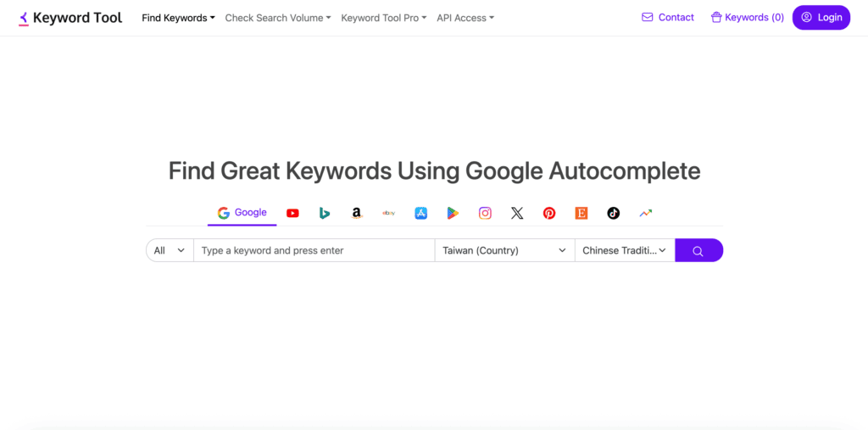Choose the Amazon keyword source icon
Screen dimensions: 868x430
click(x=357, y=214)
